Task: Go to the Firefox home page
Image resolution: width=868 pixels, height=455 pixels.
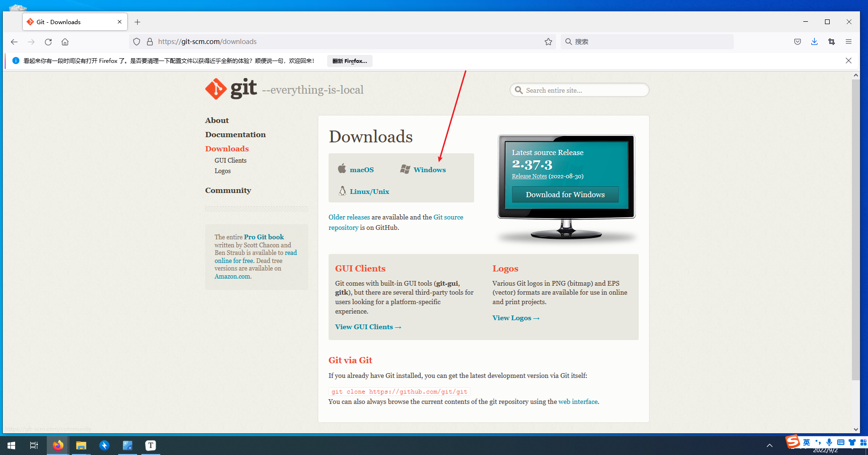Action: coord(65,42)
